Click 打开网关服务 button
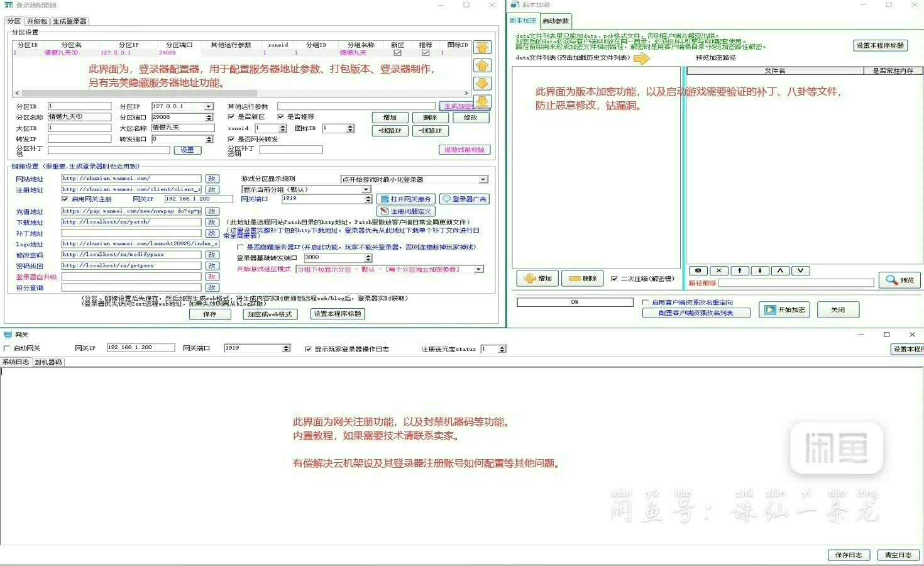Image resolution: width=924 pixels, height=566 pixels. tap(406, 199)
